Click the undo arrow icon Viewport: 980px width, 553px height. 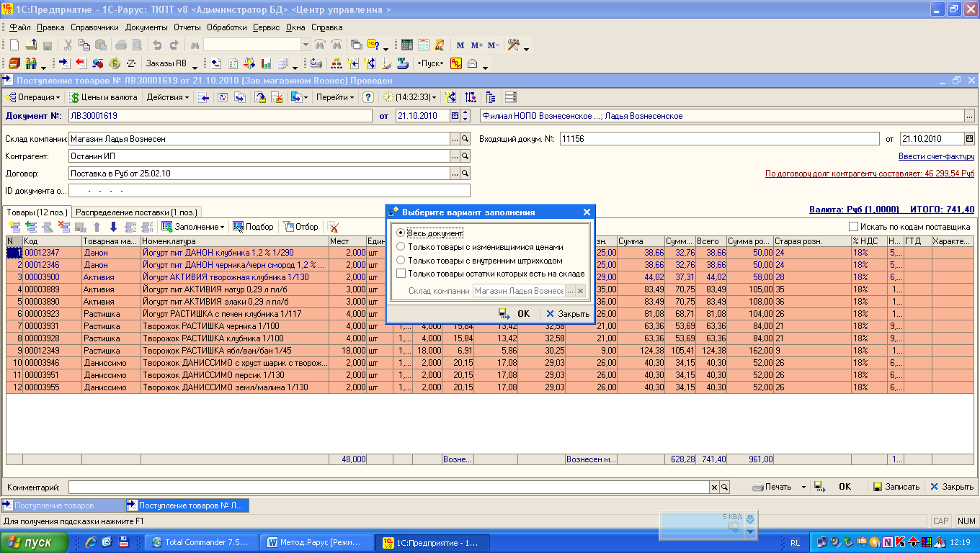click(x=156, y=45)
